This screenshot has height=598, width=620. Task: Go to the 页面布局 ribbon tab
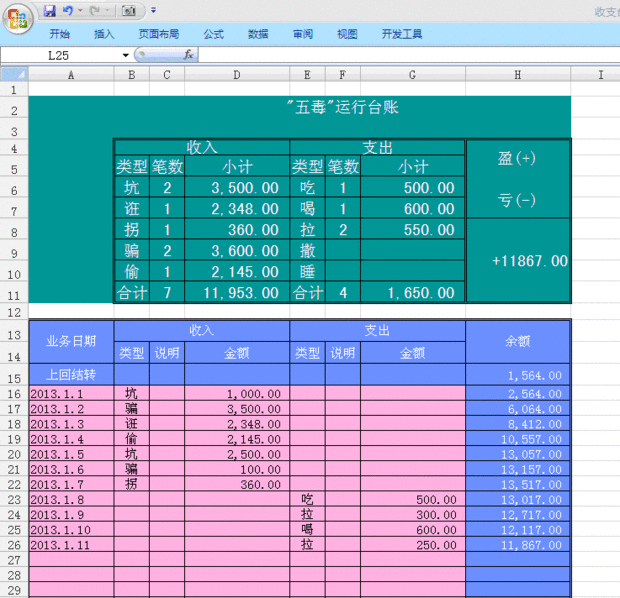point(159,34)
